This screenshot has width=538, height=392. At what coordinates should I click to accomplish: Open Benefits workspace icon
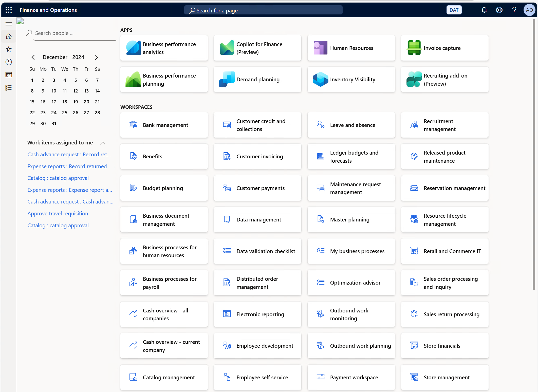pyautogui.click(x=133, y=156)
